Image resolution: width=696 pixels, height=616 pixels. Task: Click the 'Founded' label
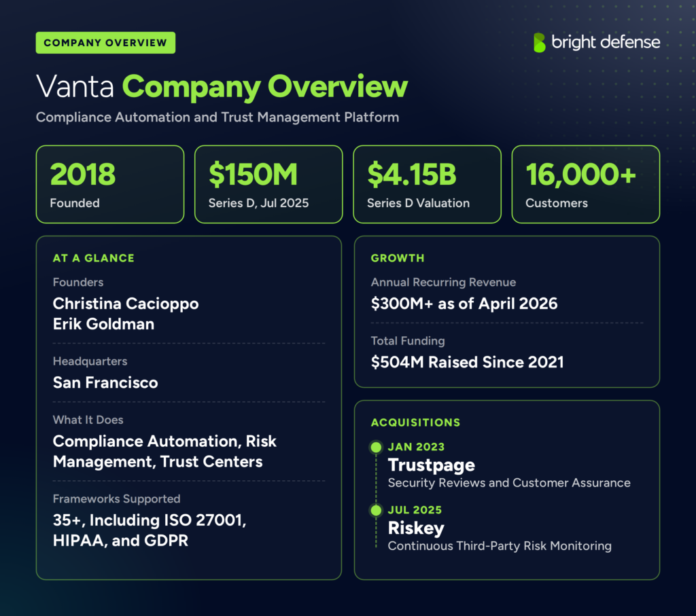(x=75, y=202)
